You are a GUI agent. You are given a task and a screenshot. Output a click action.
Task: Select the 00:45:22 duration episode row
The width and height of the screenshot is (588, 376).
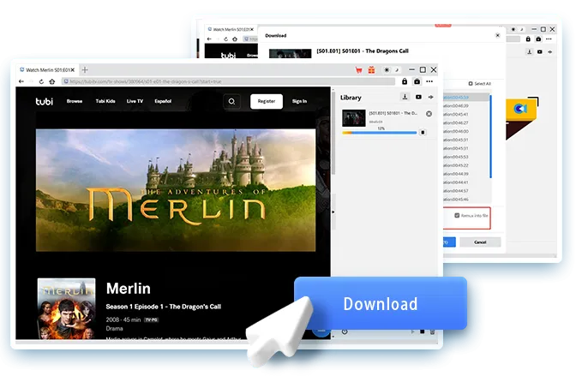click(x=465, y=165)
